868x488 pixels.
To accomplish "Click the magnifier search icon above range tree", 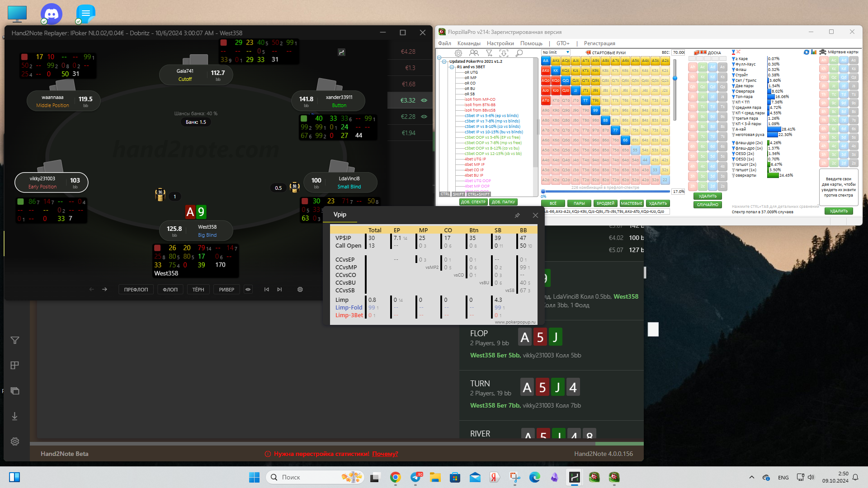I will (x=519, y=53).
